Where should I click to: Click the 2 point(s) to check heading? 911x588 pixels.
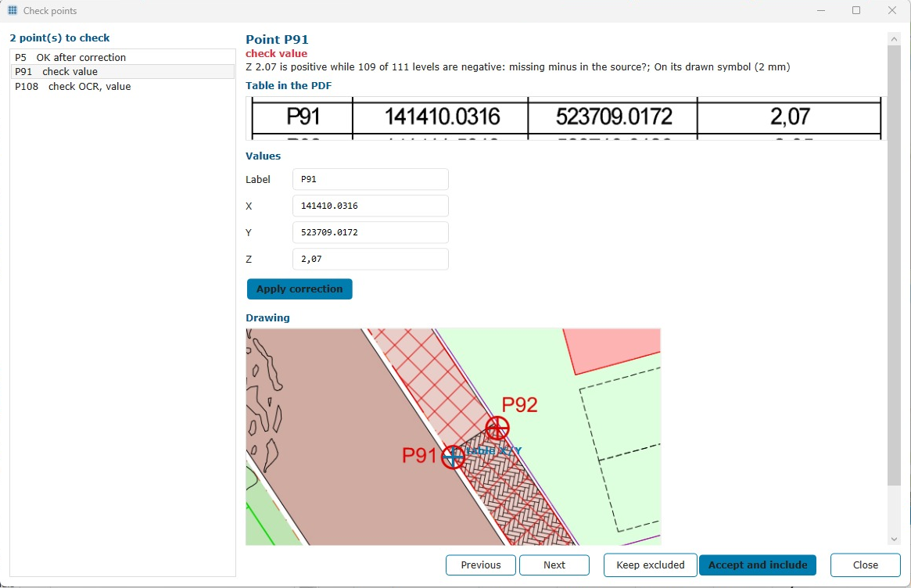60,38
